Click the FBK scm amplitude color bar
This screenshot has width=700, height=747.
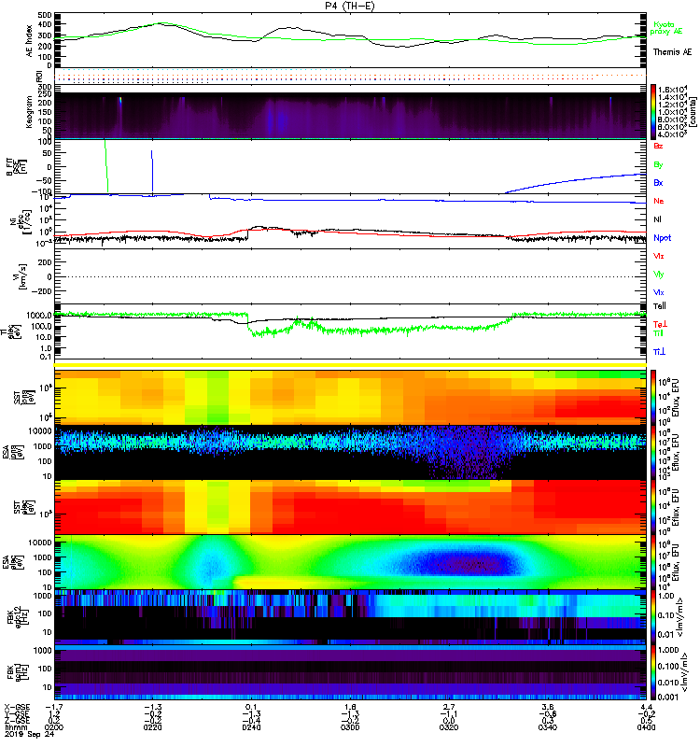tap(653, 671)
